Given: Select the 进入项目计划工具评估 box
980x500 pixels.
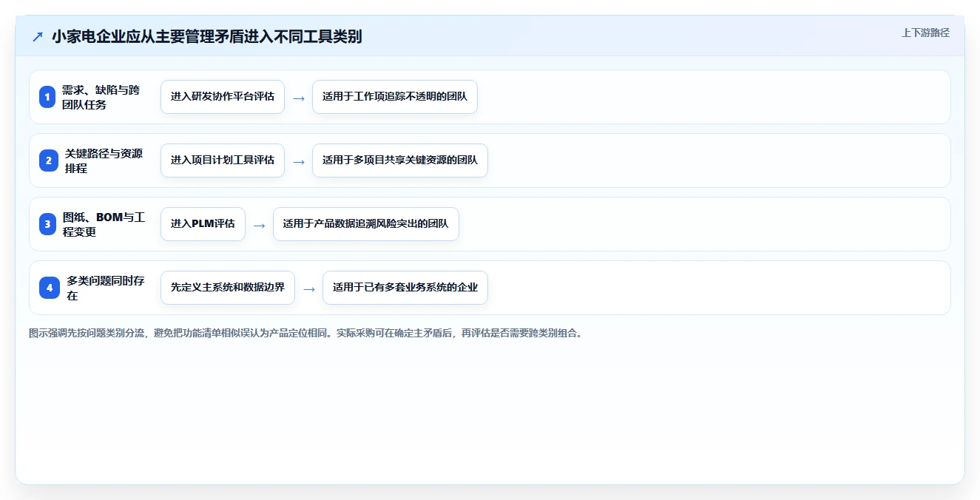Looking at the screenshot, I should pyautogui.click(x=223, y=161).
